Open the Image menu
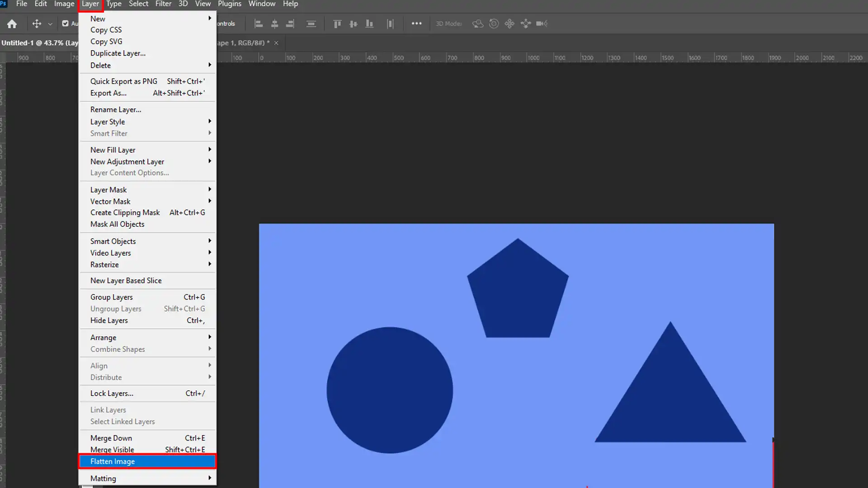The image size is (868, 488). (x=64, y=4)
